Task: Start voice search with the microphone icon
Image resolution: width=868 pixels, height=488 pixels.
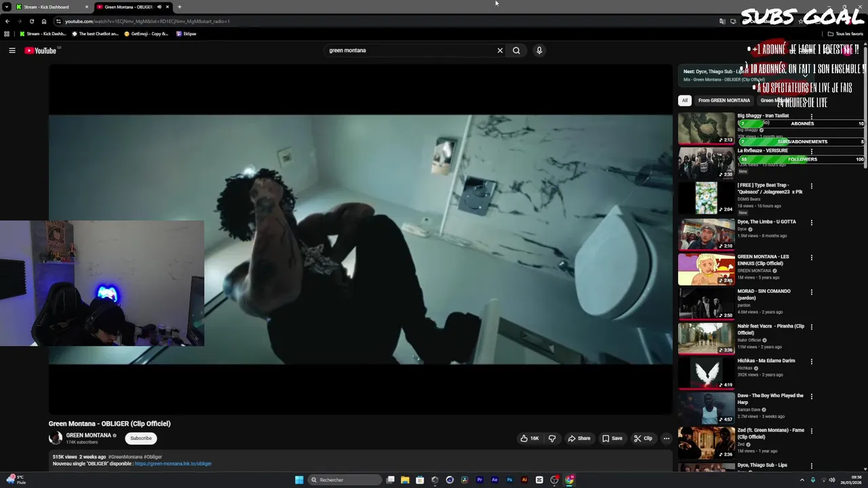Action: tap(539, 50)
